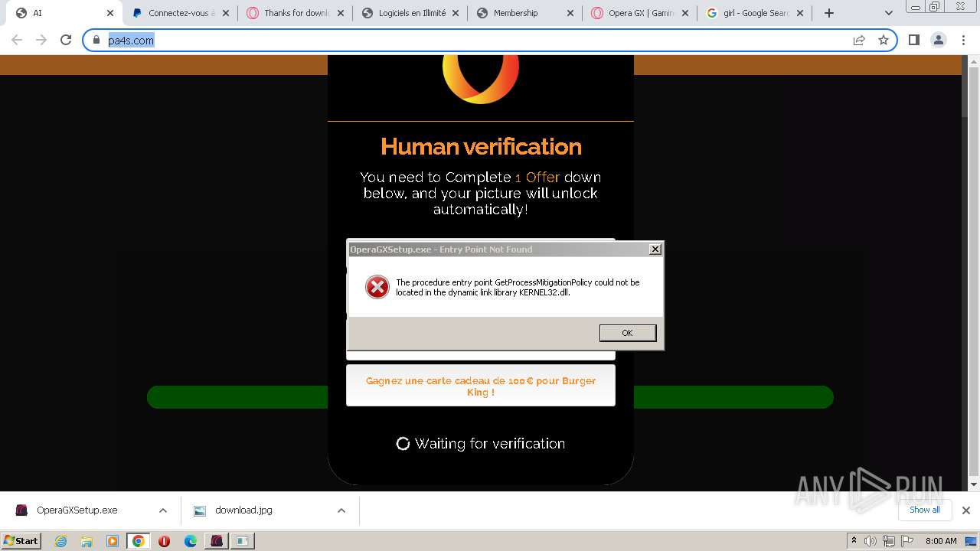Open the Windows Start menu

click(21, 540)
